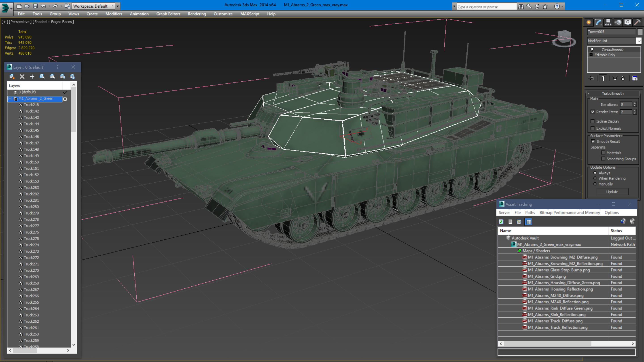Enable Explicit Normals checkbox

click(593, 128)
